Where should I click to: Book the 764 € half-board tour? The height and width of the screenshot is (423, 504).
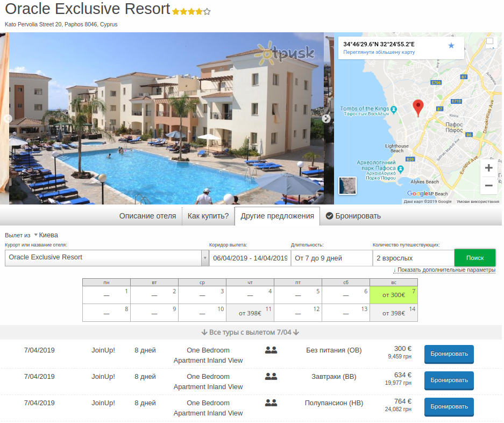[x=449, y=407]
